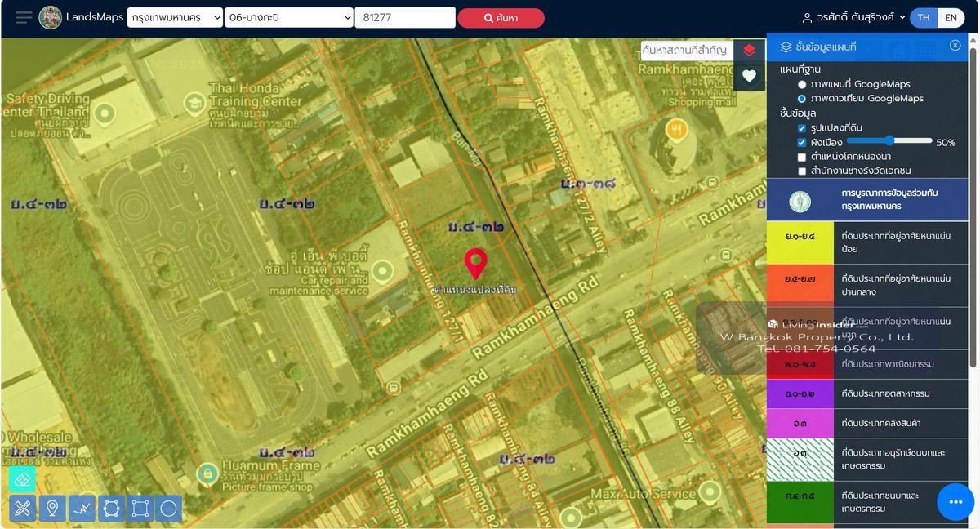The width and height of the screenshot is (980, 529).
Task: Click the blue three-dot chat button
Action: pyautogui.click(x=955, y=501)
